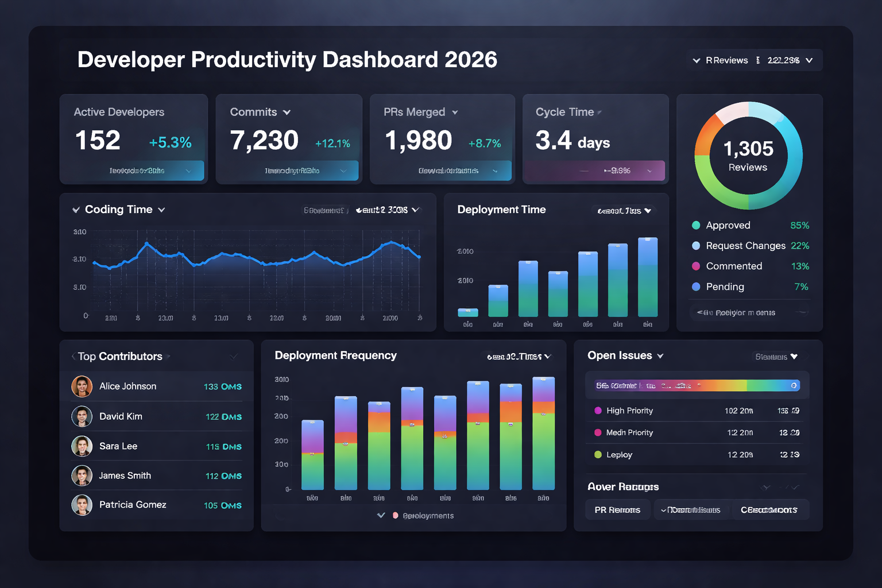Select the Alice Johnson contributor row
This screenshot has height=588, width=882.
[157, 386]
